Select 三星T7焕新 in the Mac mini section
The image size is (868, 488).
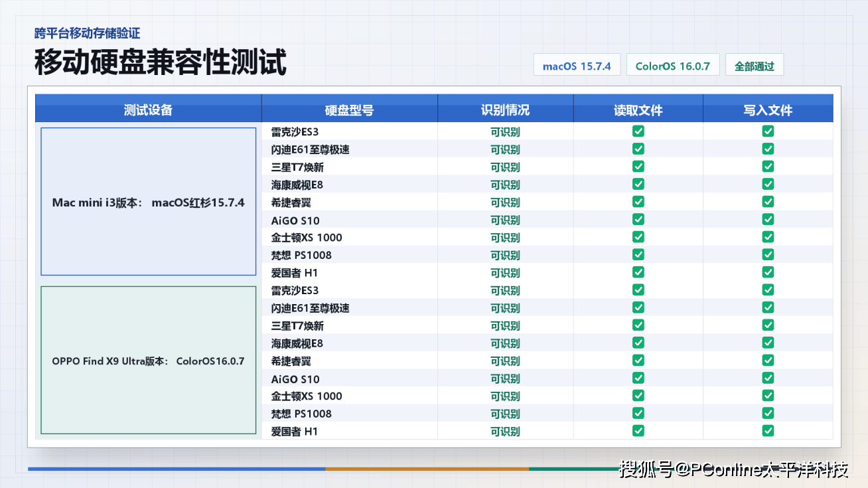(297, 167)
